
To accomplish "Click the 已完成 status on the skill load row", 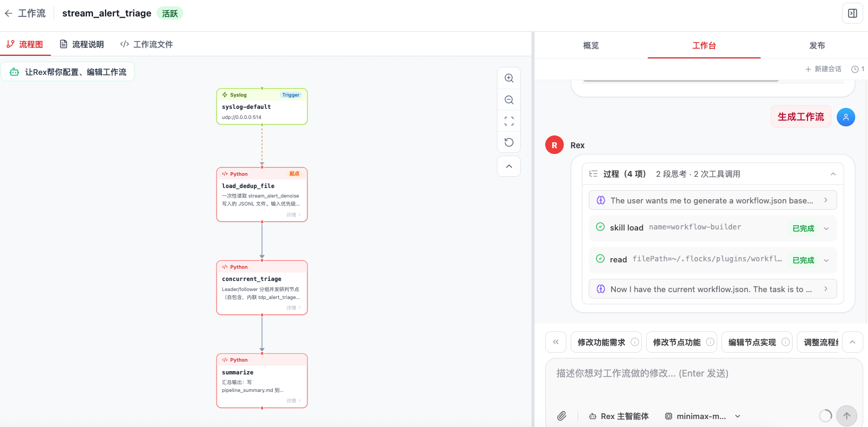I will tap(803, 228).
